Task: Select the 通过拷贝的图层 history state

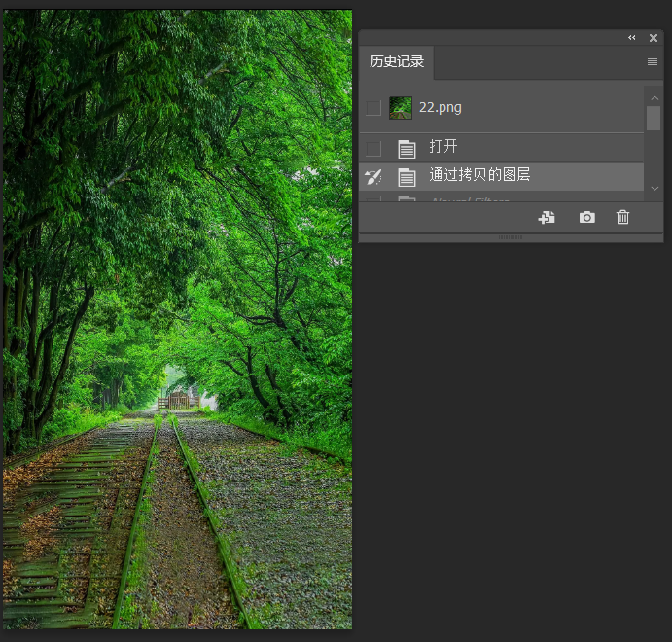Action: point(501,176)
